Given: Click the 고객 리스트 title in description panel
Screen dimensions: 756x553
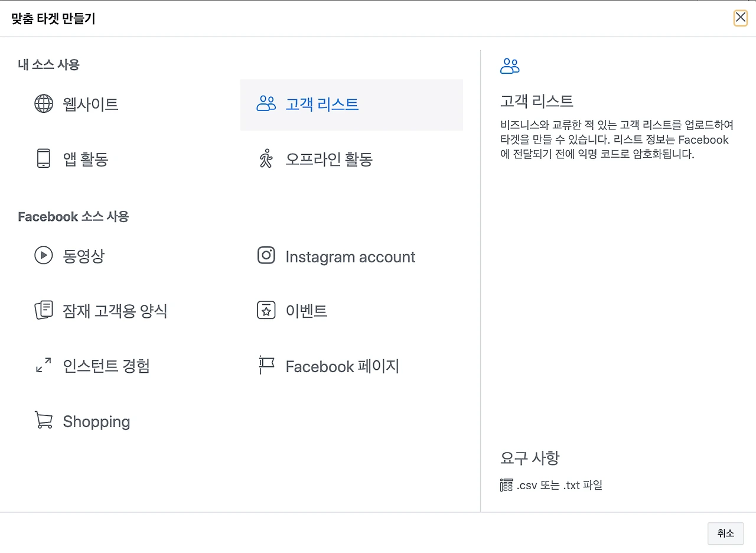Looking at the screenshot, I should pyautogui.click(x=536, y=101).
